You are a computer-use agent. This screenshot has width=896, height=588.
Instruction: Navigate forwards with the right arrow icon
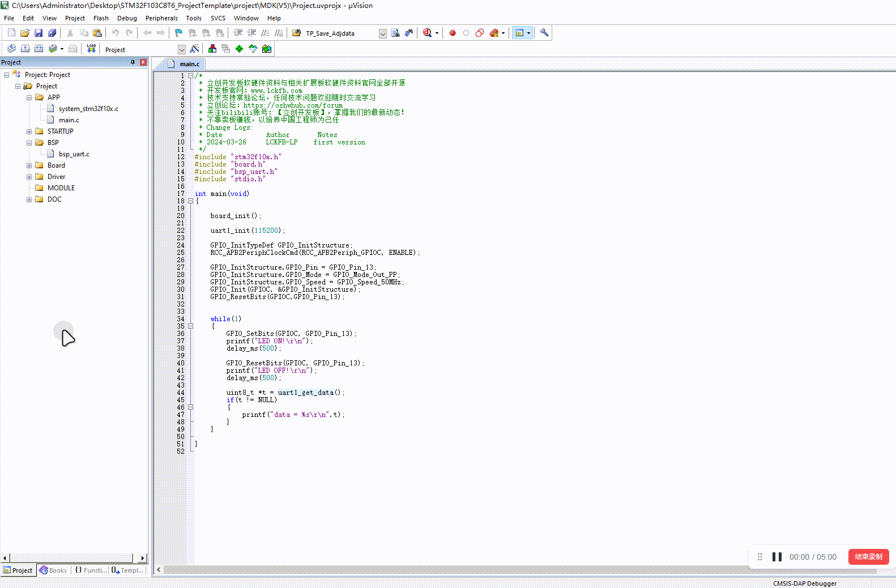(161, 33)
